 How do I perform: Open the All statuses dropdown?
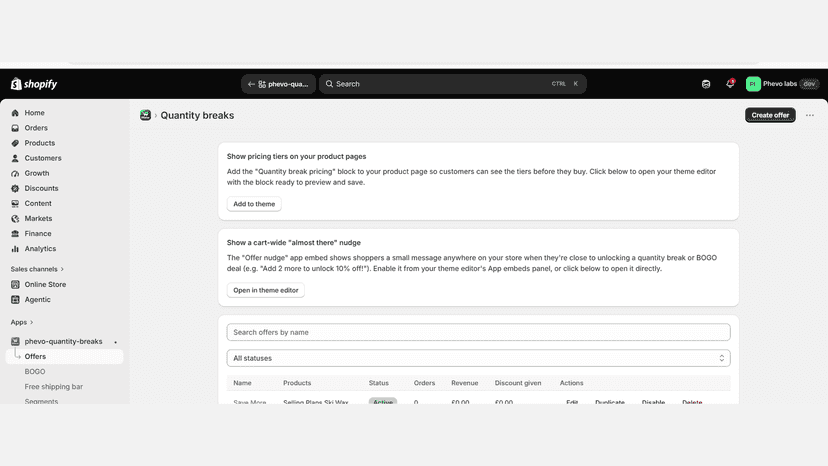(x=478, y=358)
